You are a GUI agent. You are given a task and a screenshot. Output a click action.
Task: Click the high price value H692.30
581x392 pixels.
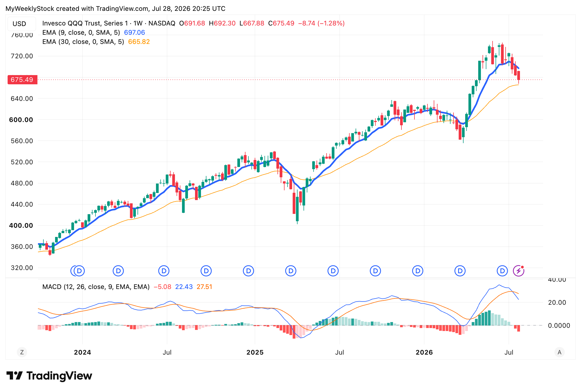(x=222, y=23)
